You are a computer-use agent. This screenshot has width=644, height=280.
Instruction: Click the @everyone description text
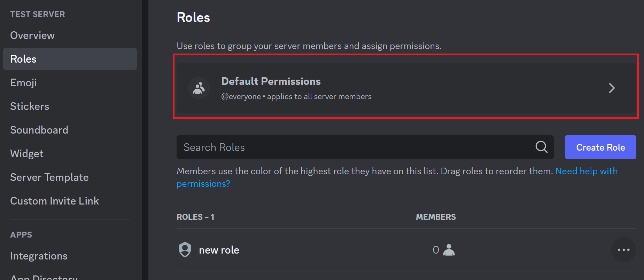coord(296,97)
